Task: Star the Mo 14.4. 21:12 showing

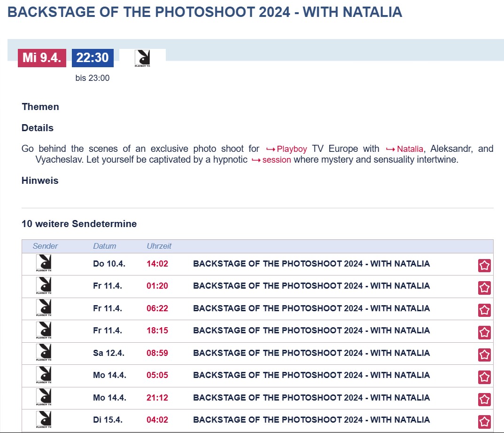Action: [x=484, y=400]
